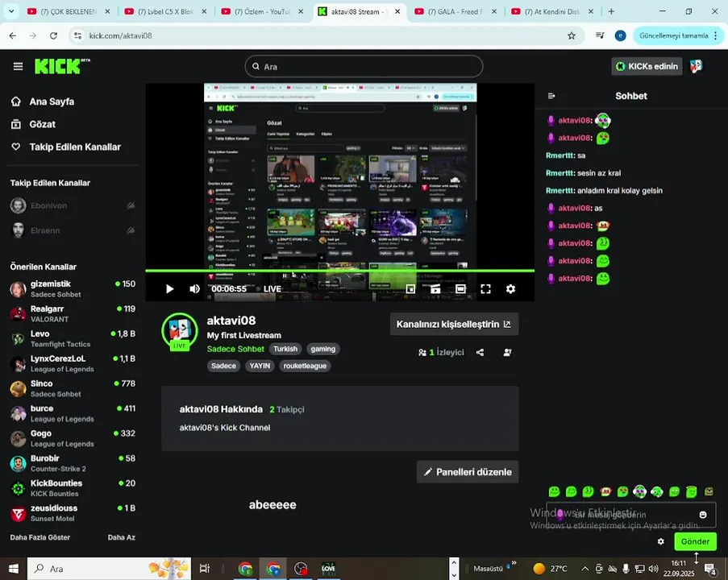Collapse list with Daha Az
728x580 pixels.
click(121, 537)
